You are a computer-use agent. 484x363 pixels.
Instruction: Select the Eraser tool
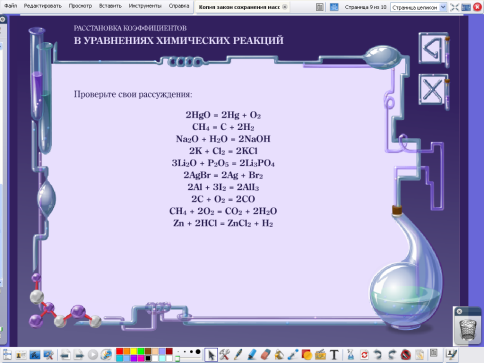click(266, 354)
